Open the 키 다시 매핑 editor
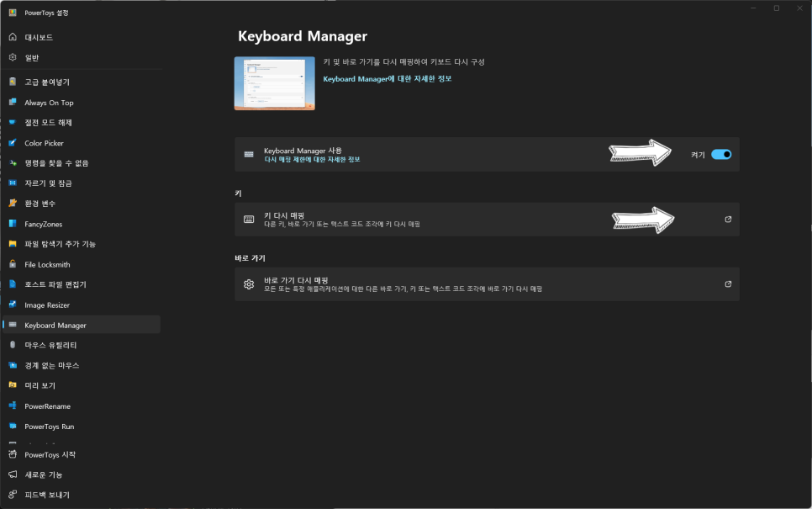This screenshot has width=812, height=509. pos(487,220)
